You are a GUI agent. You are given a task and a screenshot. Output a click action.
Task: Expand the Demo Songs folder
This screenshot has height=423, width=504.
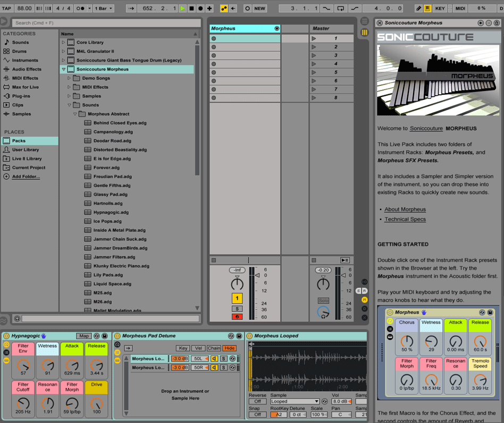click(x=69, y=78)
